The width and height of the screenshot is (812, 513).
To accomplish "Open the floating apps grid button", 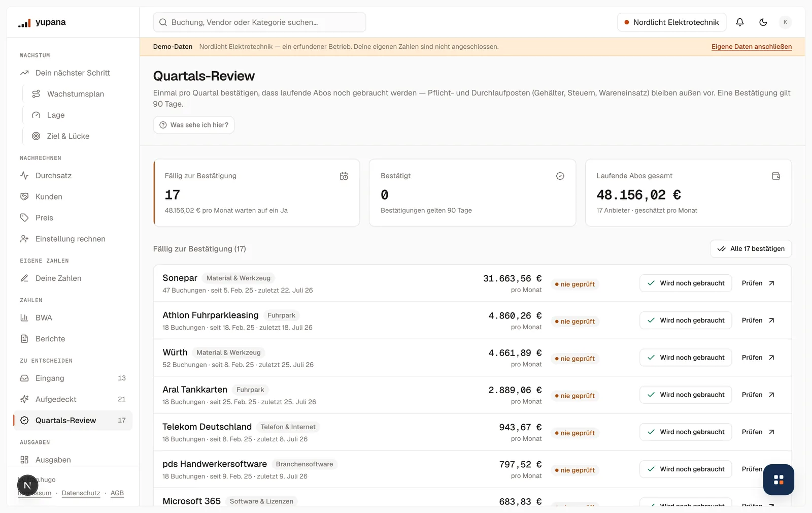I will [779, 479].
